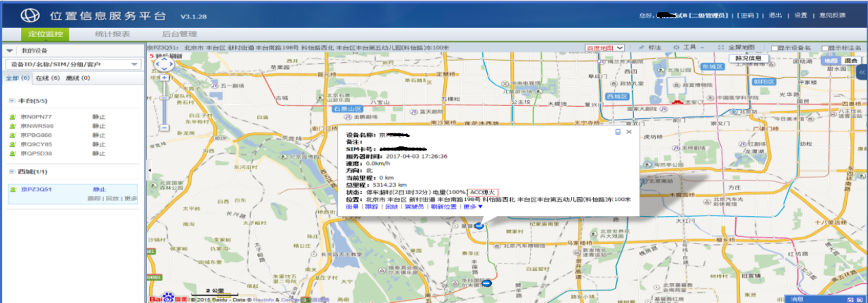Click the map pan compass control
The image size is (868, 303).
click(x=165, y=64)
